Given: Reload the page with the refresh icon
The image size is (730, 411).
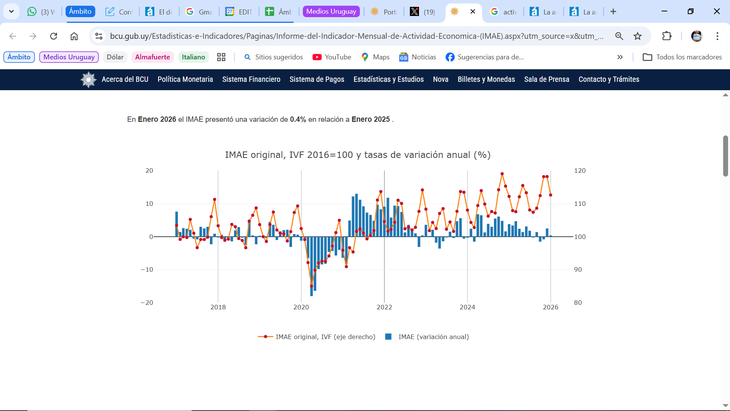Looking at the screenshot, I should pos(53,36).
